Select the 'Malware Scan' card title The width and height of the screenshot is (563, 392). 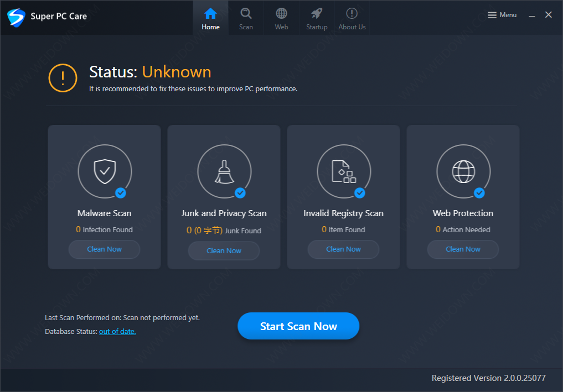tap(105, 213)
